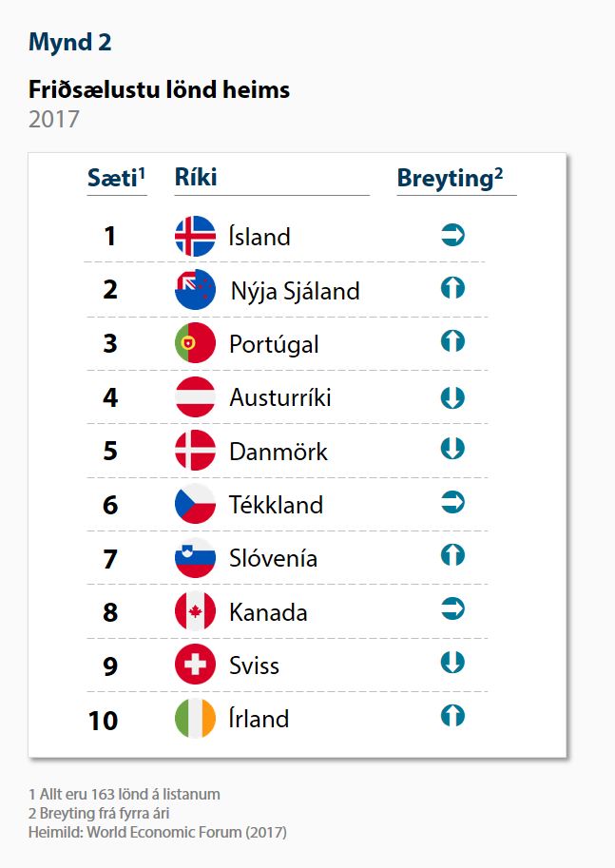Click the Sæti column header

116,178
